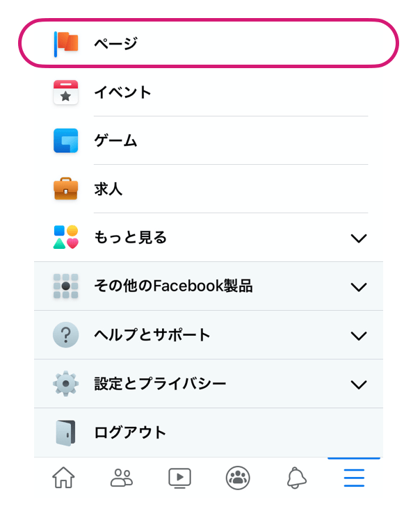
Task: Select the blue ゲーム icon
Action: click(x=66, y=140)
